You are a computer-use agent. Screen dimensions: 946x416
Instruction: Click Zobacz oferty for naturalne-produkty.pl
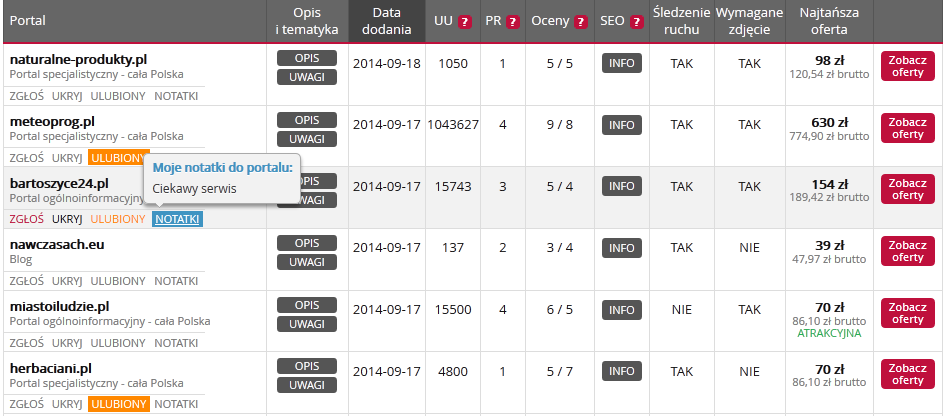click(908, 66)
